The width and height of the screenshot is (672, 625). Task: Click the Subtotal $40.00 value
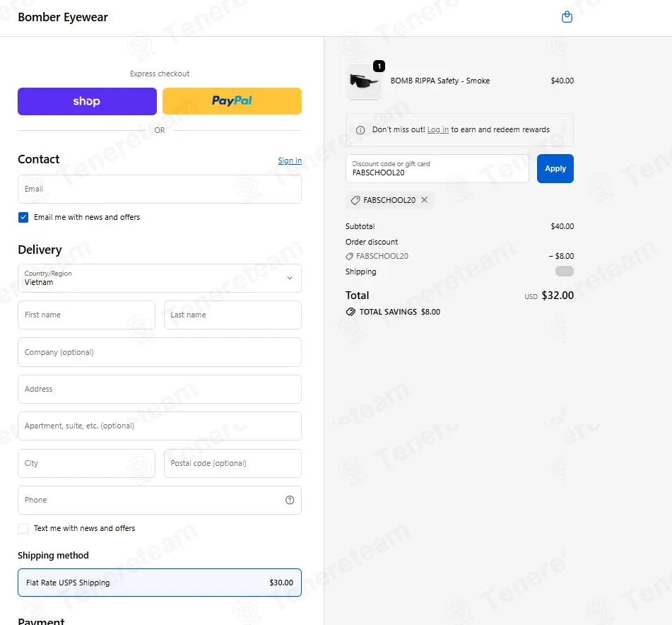(562, 226)
